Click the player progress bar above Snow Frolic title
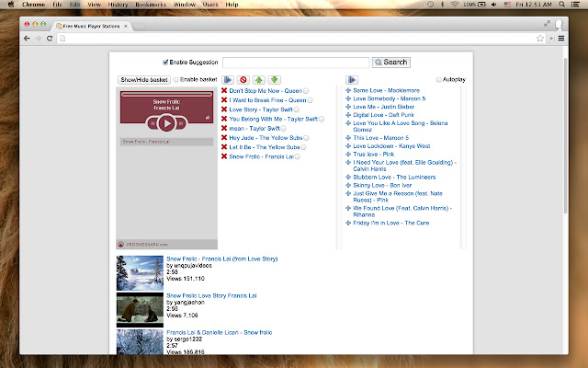 tap(166, 95)
